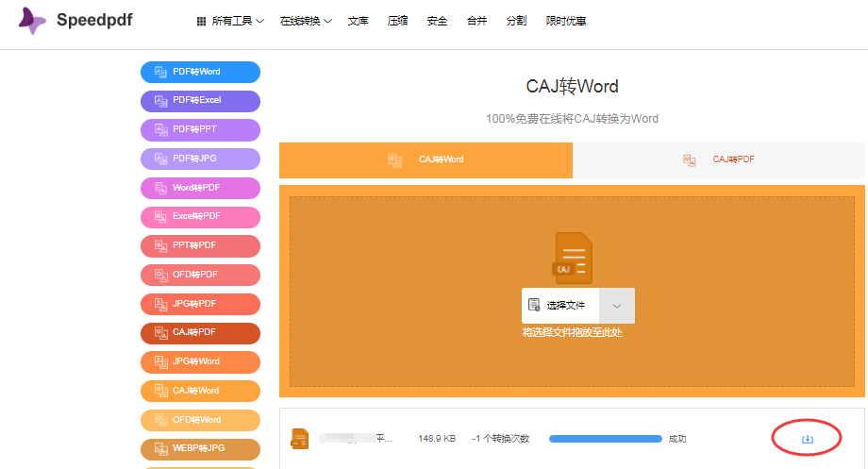868x469 pixels.
Task: Select the PDF转JPG sidebar button
Action: point(200,159)
